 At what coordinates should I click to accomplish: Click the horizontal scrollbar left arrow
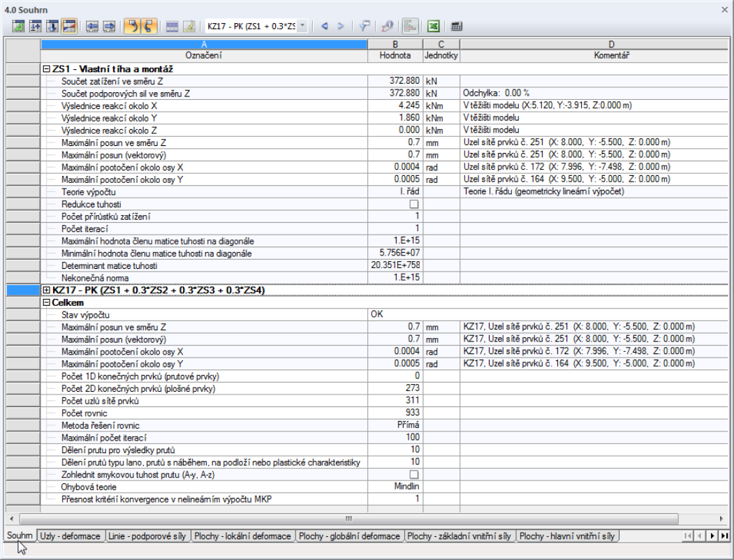coord(12,518)
